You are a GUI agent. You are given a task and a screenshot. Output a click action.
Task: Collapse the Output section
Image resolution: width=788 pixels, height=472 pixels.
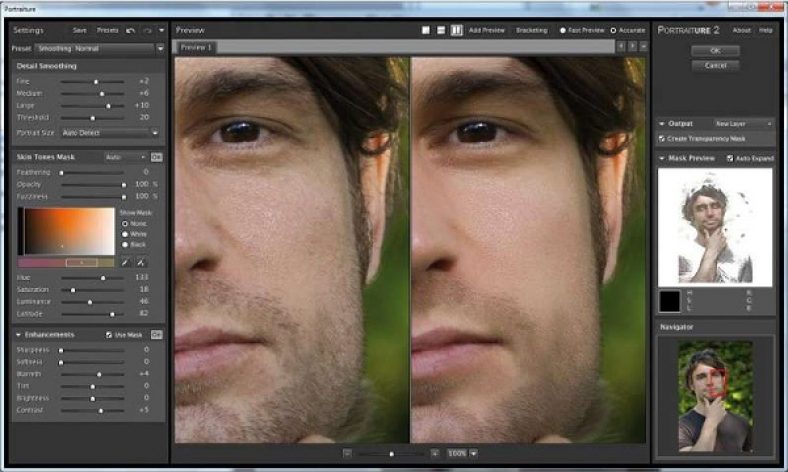[662, 124]
